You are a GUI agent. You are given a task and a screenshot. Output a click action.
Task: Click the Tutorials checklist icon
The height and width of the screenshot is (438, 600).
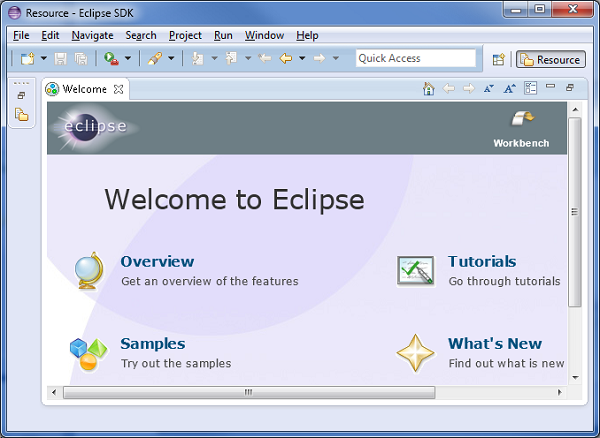point(416,271)
